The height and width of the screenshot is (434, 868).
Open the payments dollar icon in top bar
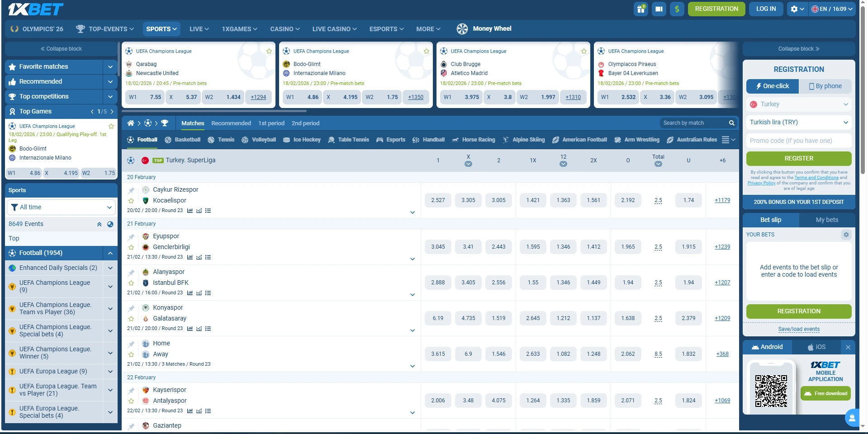tap(677, 9)
